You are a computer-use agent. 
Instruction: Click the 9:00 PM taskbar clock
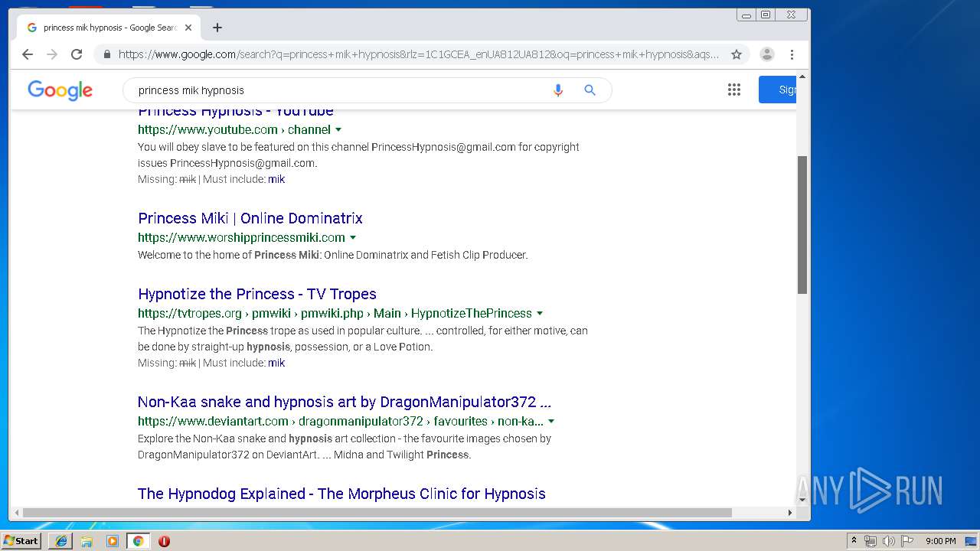click(x=940, y=541)
